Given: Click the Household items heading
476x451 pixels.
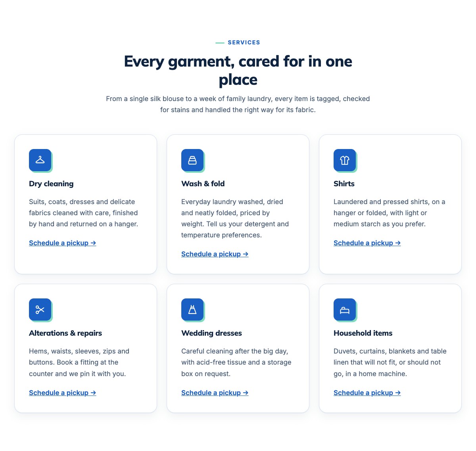Looking at the screenshot, I should coord(363,333).
